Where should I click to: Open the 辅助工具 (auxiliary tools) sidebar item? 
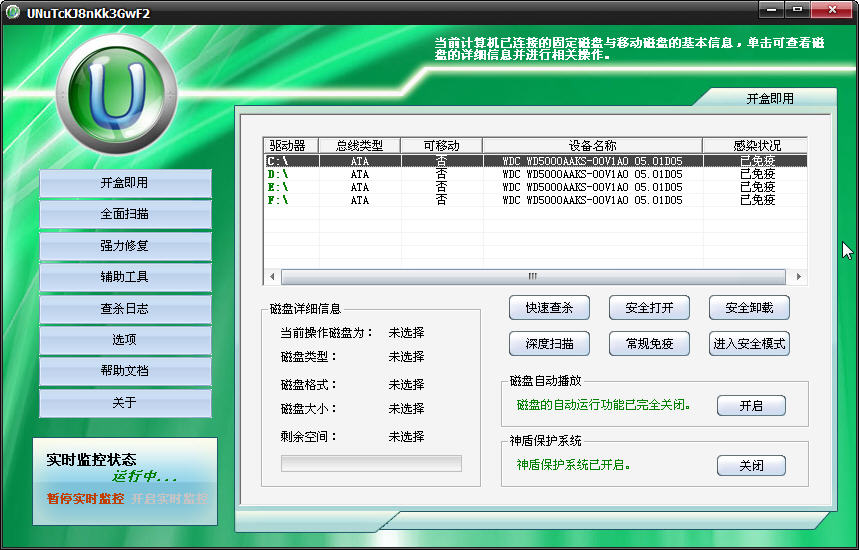click(x=125, y=277)
